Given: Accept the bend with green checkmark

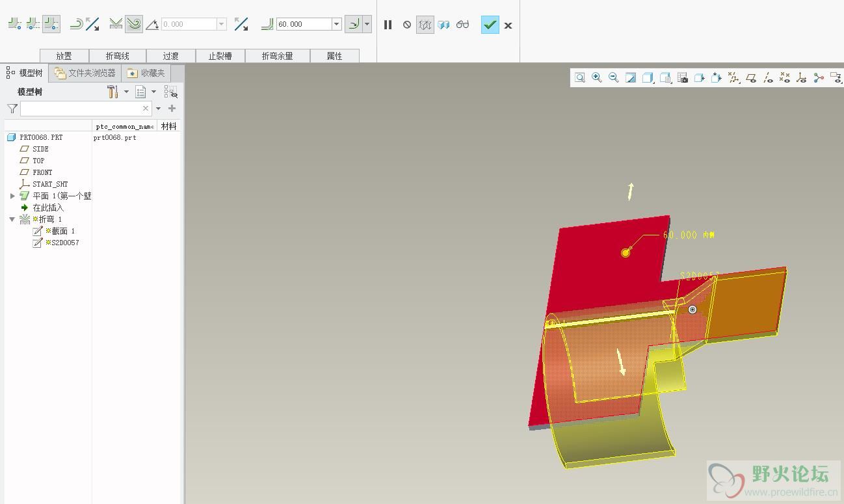Looking at the screenshot, I should click(490, 25).
